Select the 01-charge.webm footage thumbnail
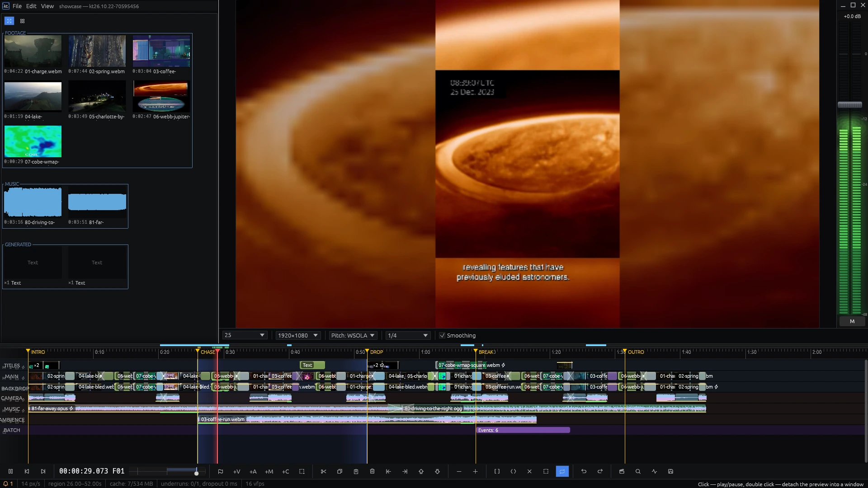Image resolution: width=868 pixels, height=488 pixels. (x=33, y=51)
